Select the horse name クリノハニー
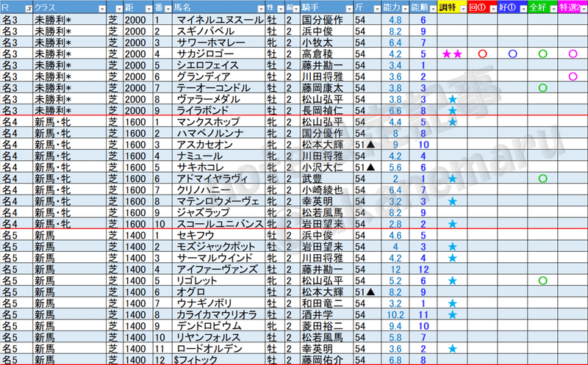The image size is (588, 365). pyautogui.click(x=203, y=190)
